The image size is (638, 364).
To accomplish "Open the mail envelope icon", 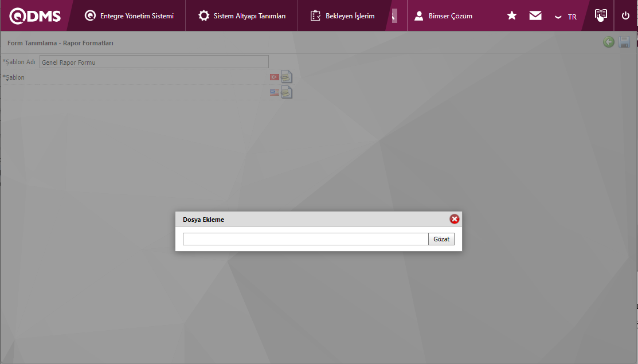I will 535,15.
